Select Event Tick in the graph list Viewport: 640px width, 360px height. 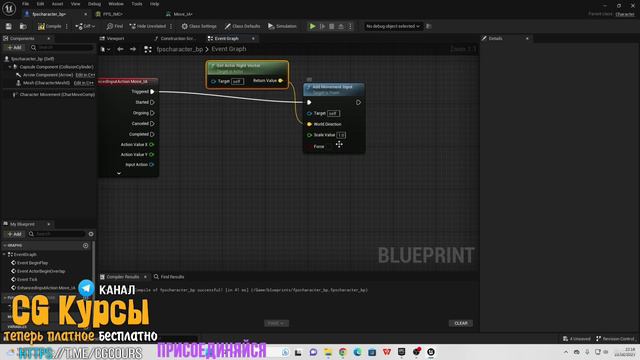[x=27, y=280]
